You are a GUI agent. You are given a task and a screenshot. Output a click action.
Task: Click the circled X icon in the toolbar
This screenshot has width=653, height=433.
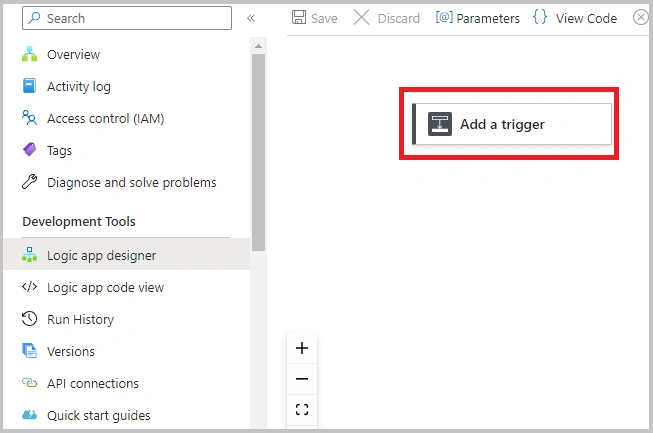pyautogui.click(x=641, y=17)
